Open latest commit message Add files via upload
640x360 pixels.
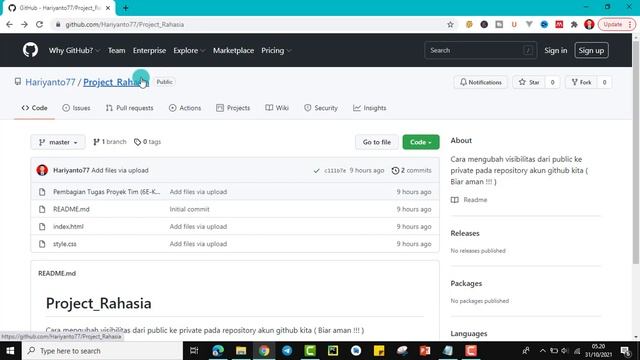pyautogui.click(x=120, y=170)
